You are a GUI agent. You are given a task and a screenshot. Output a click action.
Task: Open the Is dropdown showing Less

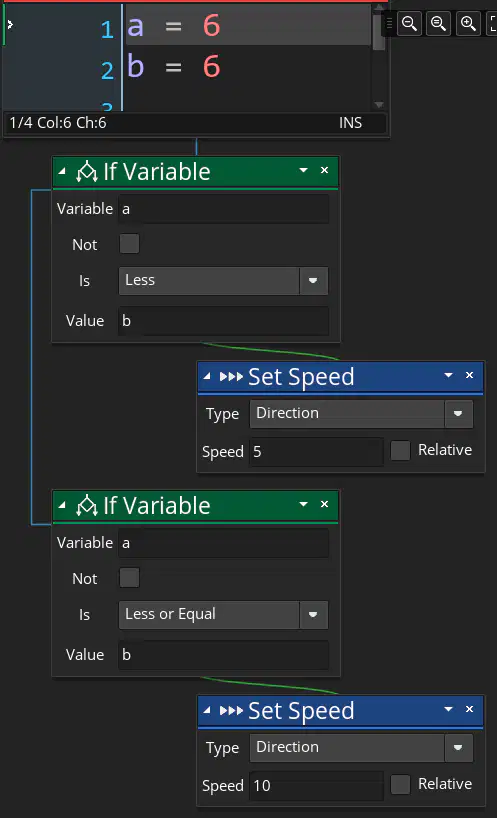(x=223, y=281)
